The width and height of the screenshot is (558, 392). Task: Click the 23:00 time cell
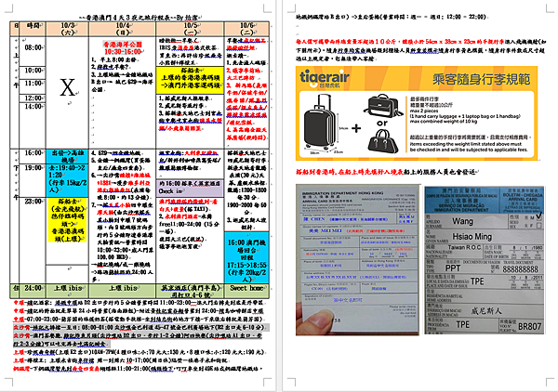tap(33, 241)
